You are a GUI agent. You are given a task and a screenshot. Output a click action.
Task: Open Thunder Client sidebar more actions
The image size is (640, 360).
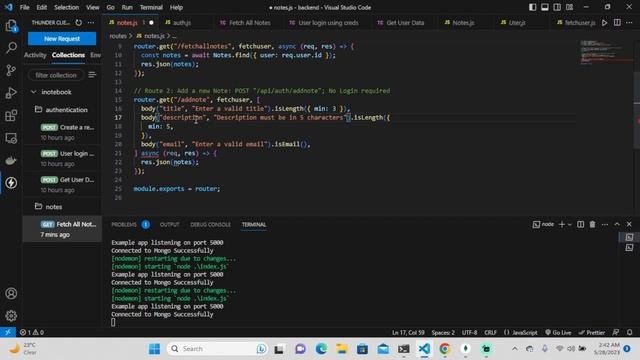pyautogui.click(x=91, y=22)
